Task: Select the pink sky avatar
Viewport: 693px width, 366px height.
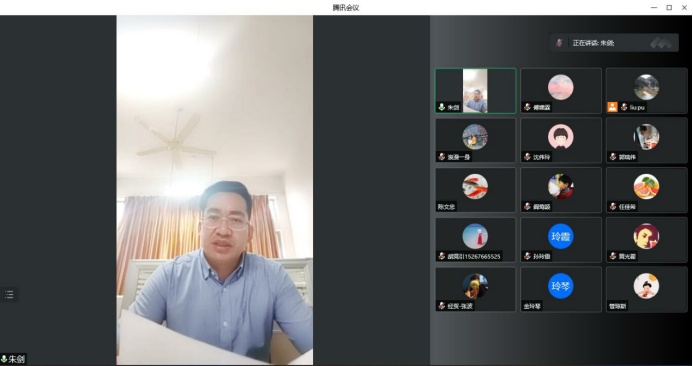Action: [x=561, y=87]
